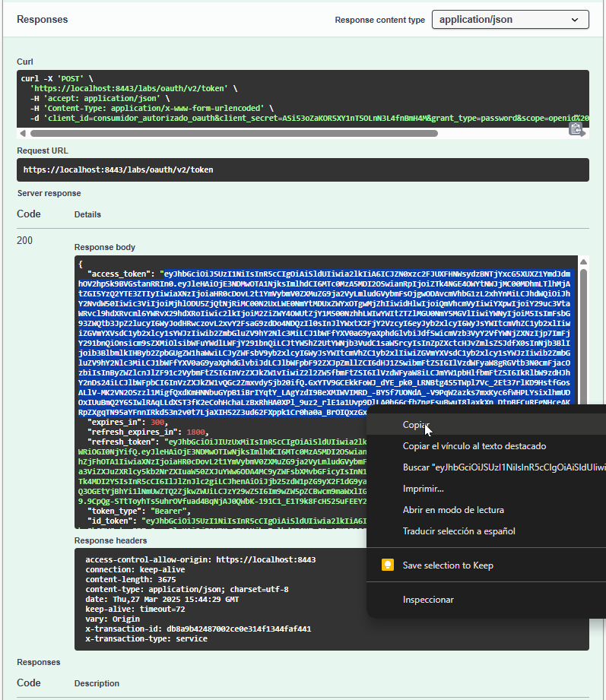Click the curl box horizontal scrollbar thumb

[x=234, y=133]
